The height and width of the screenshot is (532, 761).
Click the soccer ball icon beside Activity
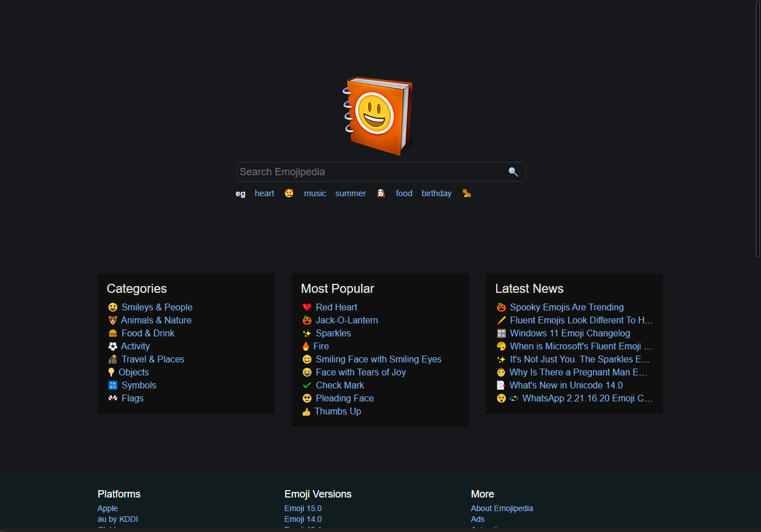coord(113,347)
